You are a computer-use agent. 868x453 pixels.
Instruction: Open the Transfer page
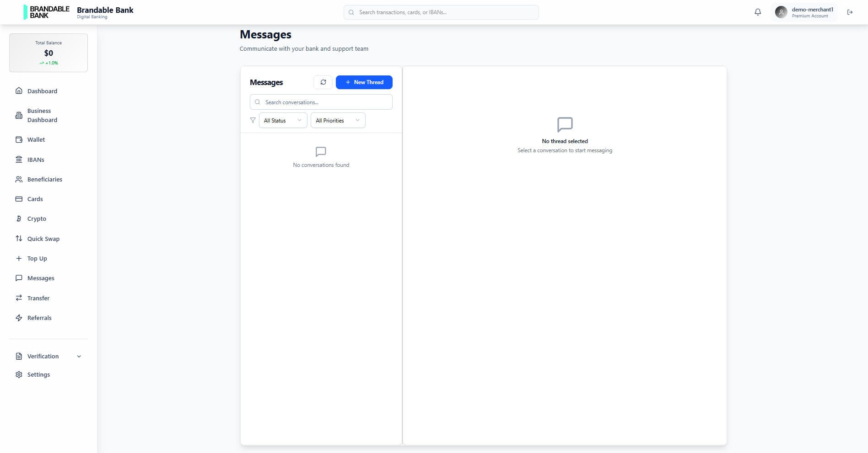click(x=38, y=298)
